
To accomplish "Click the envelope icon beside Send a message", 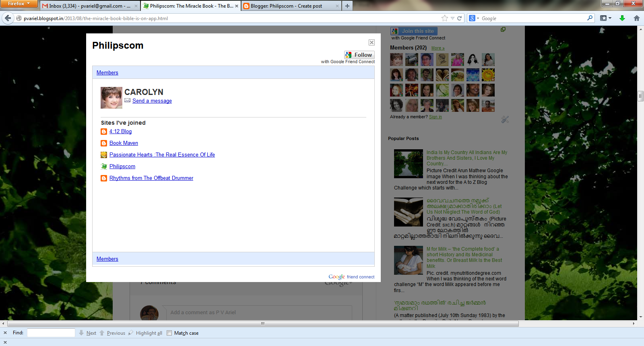I will [x=128, y=101].
